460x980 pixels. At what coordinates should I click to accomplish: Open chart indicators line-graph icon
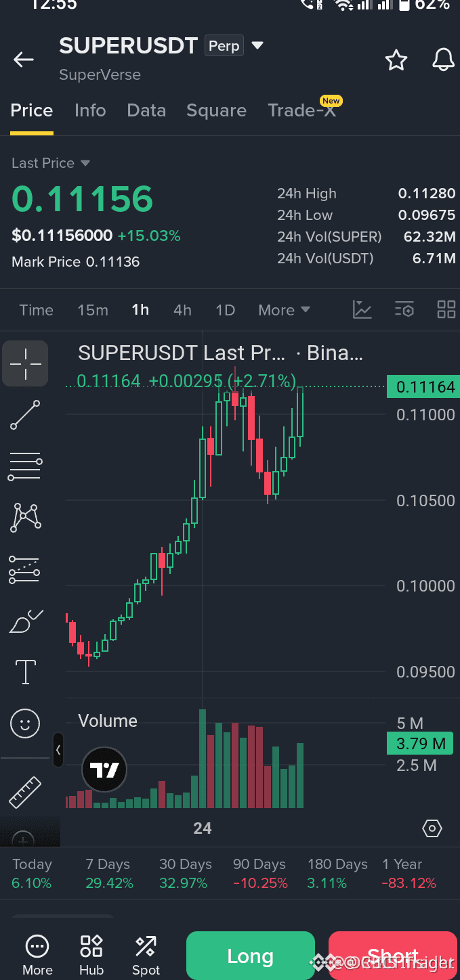tap(362, 310)
